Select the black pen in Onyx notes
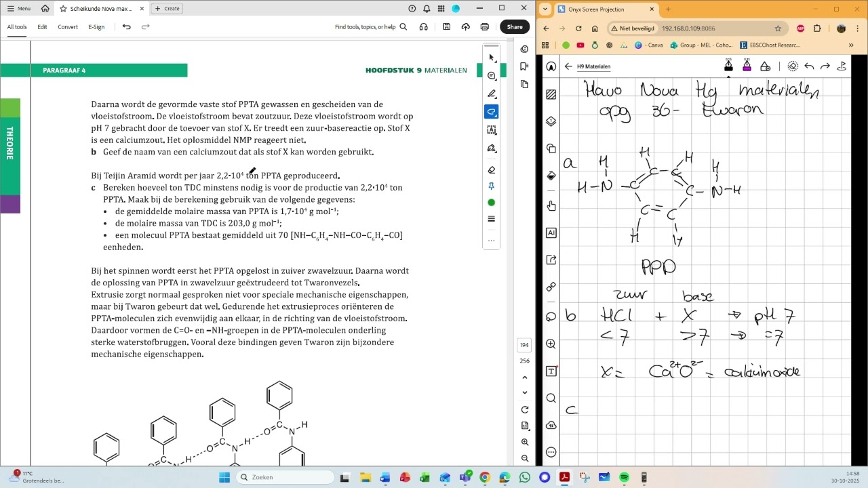868x488 pixels. [x=728, y=66]
